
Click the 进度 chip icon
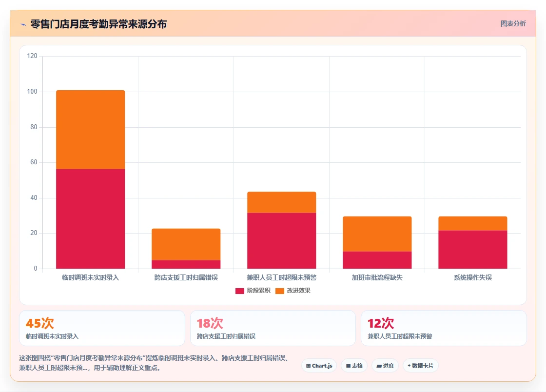[379, 366]
